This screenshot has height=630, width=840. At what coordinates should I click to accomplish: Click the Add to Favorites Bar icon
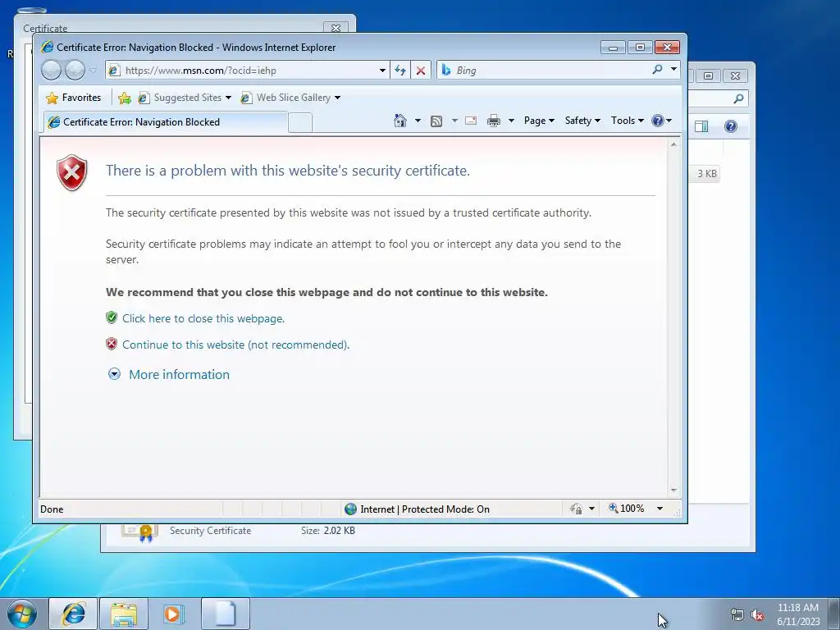(x=125, y=98)
